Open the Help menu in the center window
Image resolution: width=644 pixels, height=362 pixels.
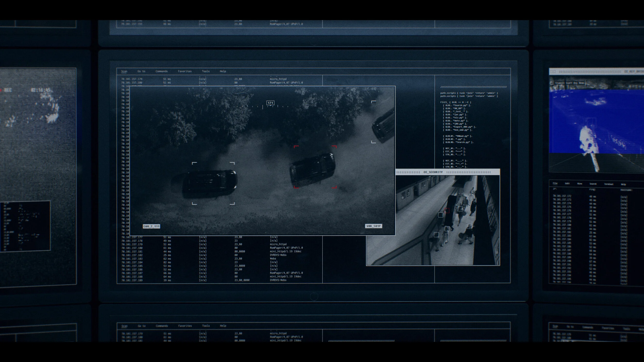click(223, 71)
